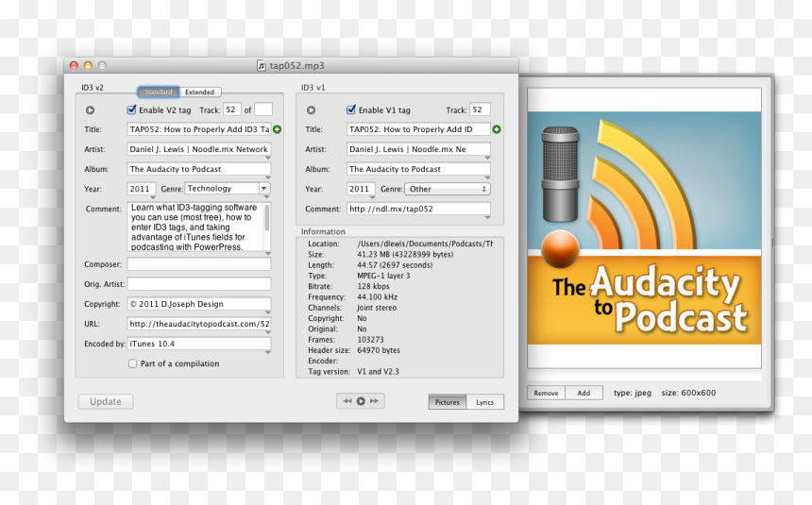Click the Encoded by field

pyautogui.click(x=199, y=344)
